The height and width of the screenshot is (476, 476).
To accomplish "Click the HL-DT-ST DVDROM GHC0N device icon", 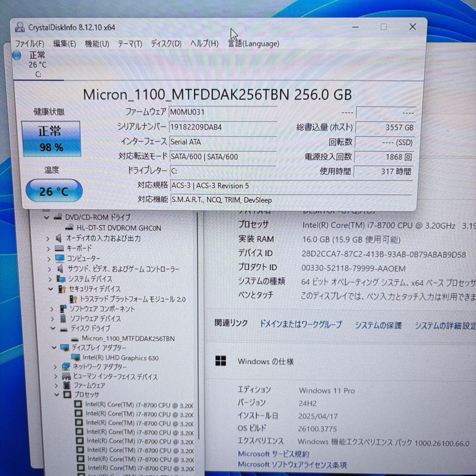I will point(69,228).
